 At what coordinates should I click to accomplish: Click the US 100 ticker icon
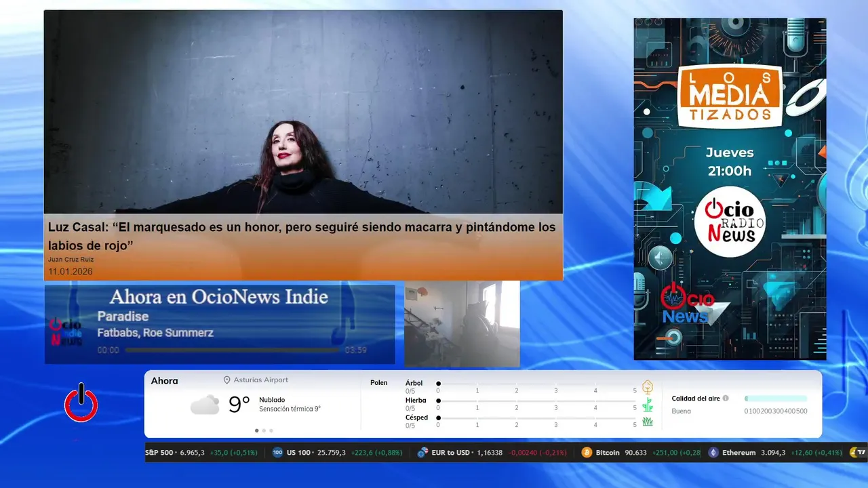click(277, 453)
